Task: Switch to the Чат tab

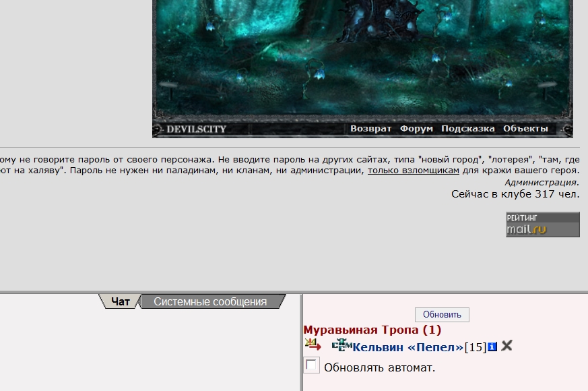Action: coord(120,302)
